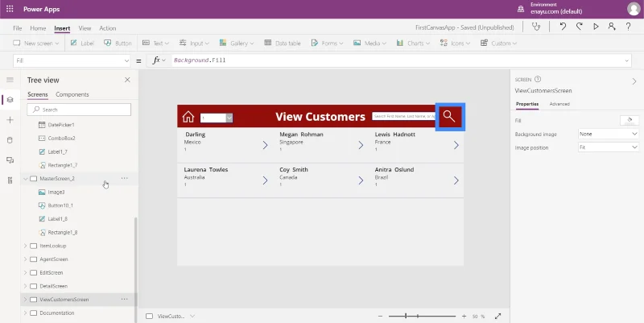Viewport: 644px width, 323px height.
Task: Click the arrow next to Anitra Oslund
Action: tap(456, 180)
